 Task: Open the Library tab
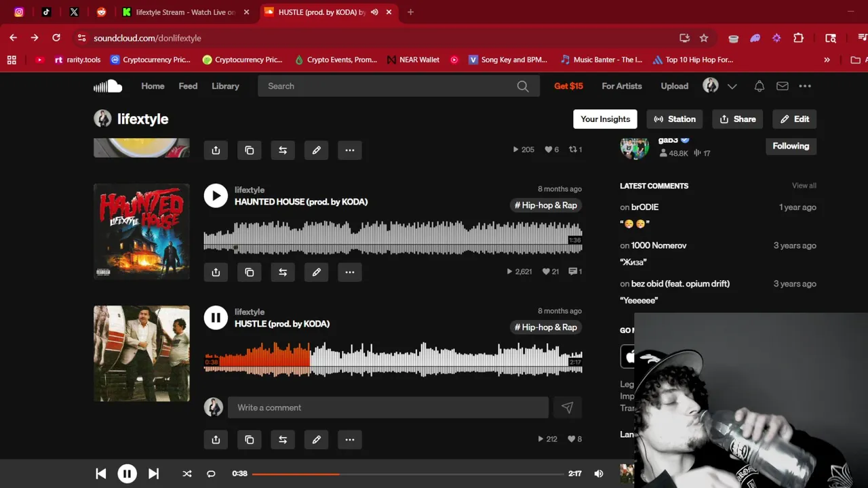(225, 86)
